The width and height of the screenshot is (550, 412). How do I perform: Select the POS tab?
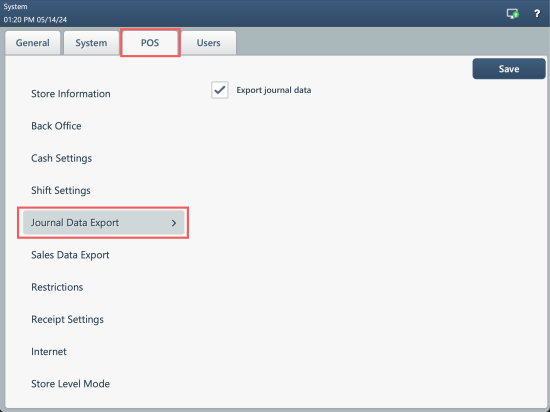[x=150, y=43]
